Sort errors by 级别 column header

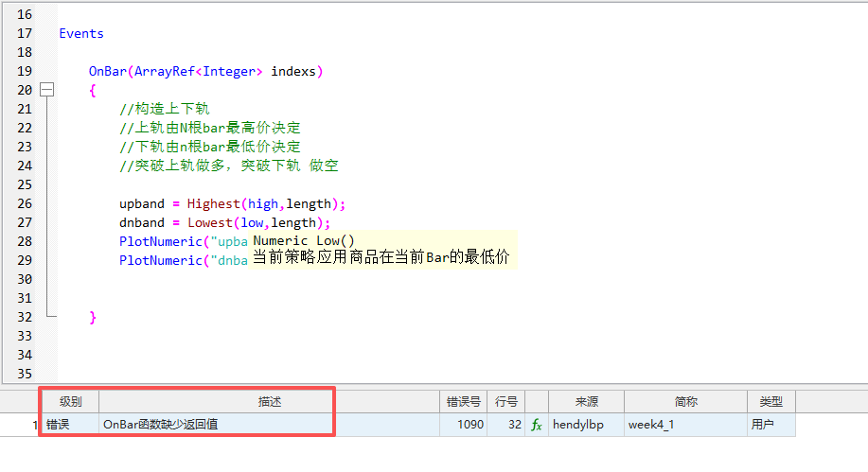69,402
